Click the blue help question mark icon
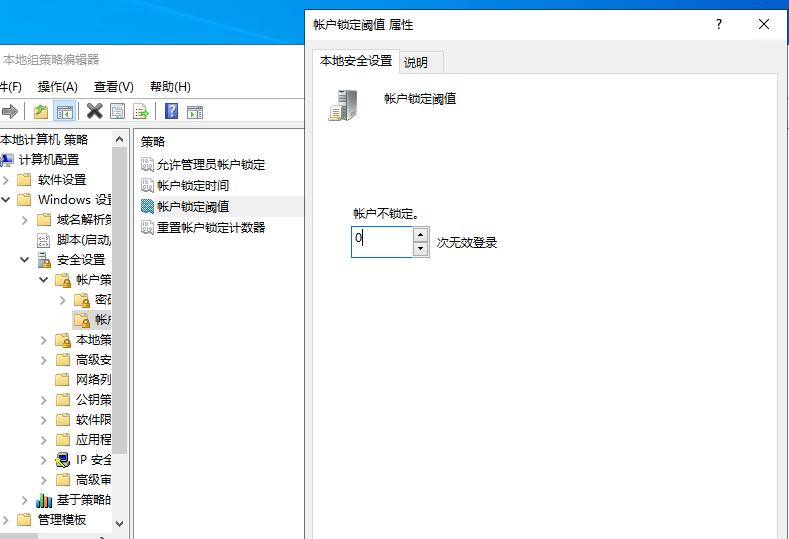 (172, 111)
